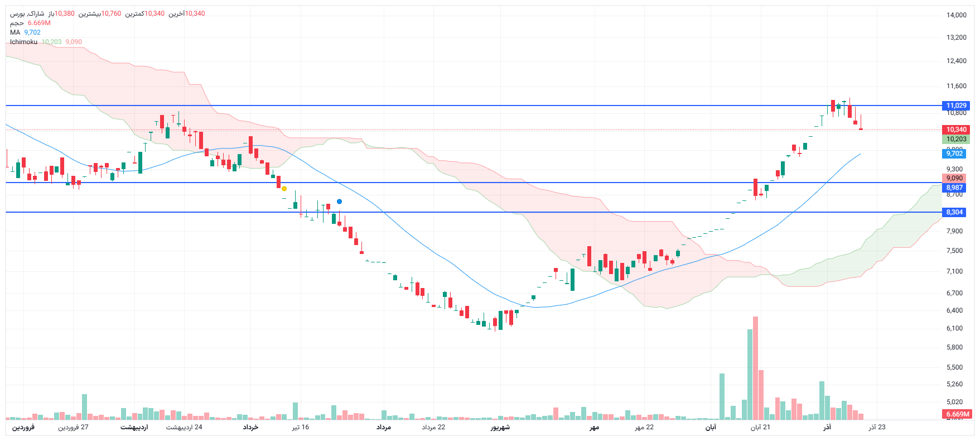Click the blue 9,702 MA value label
The image size is (980, 441).
954,154
